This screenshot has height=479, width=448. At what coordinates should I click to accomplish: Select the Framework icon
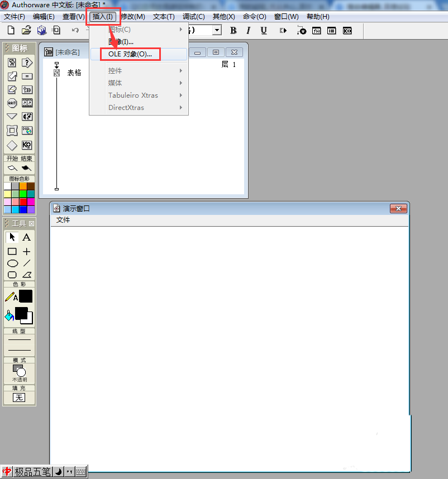[x=12, y=131]
